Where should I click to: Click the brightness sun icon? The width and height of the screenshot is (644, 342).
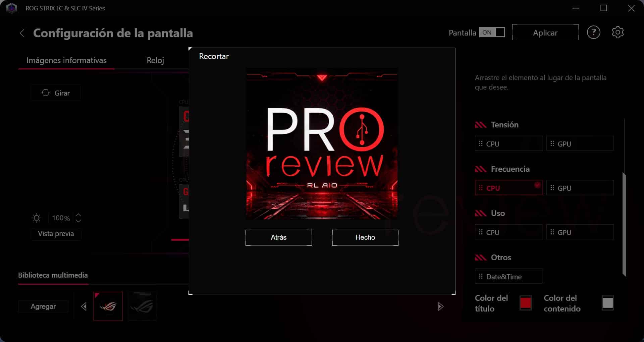(37, 218)
